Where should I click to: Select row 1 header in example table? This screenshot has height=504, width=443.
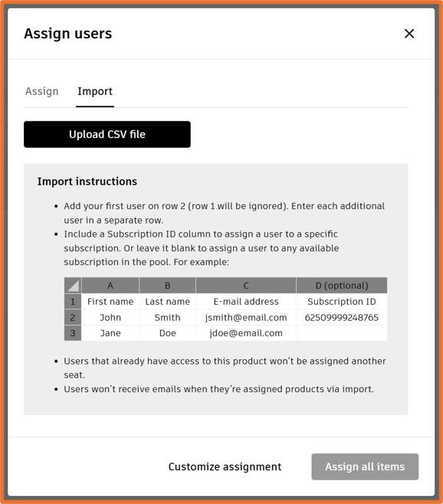pos(73,302)
